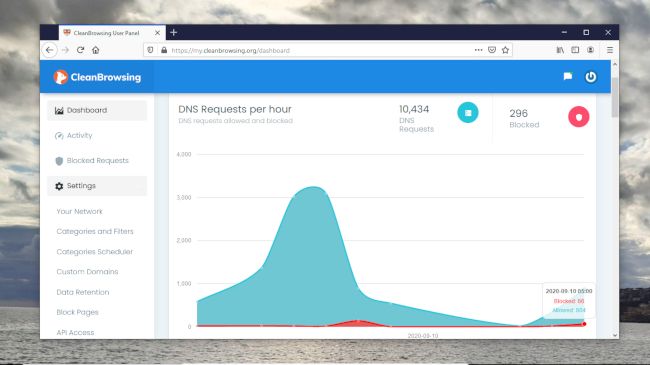Open API Access settings
The width and height of the screenshot is (650, 365).
[75, 333]
